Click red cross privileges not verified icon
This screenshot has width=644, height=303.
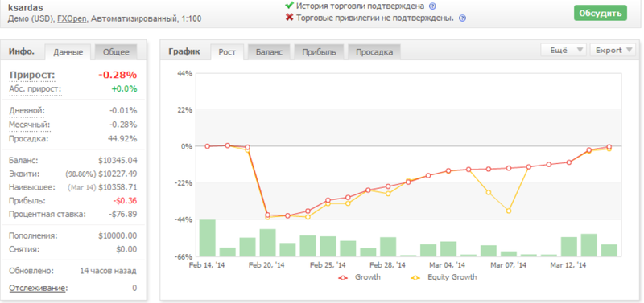(x=289, y=18)
